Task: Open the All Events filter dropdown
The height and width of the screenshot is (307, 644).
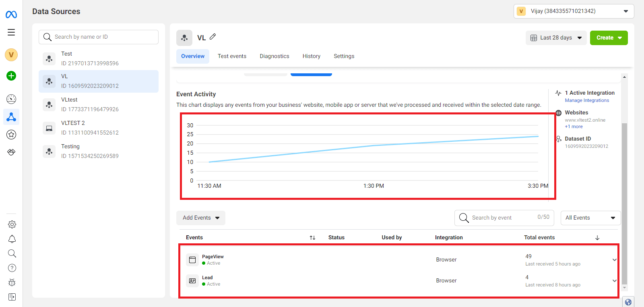Action: [x=590, y=218]
